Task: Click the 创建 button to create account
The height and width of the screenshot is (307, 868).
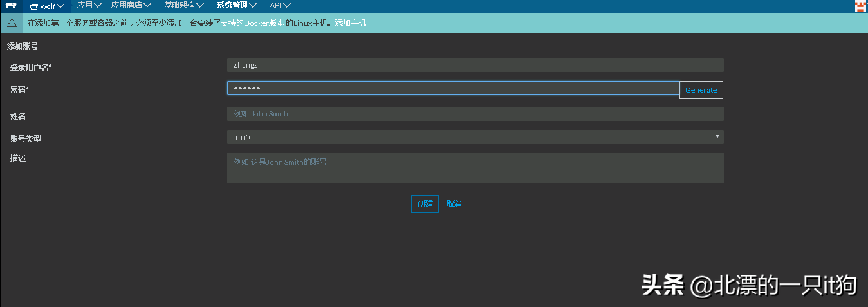Action: pos(425,204)
